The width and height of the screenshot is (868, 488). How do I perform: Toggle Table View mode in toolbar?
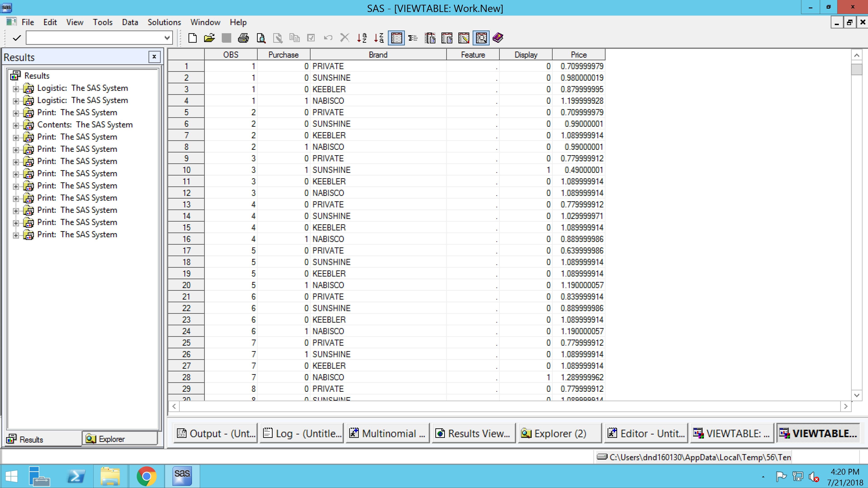point(396,38)
